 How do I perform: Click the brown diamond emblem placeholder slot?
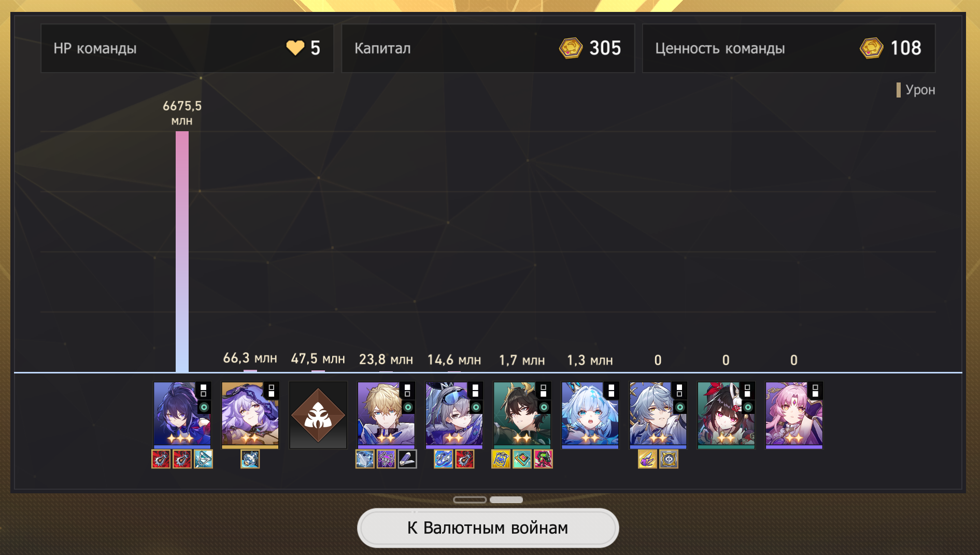tap(318, 415)
